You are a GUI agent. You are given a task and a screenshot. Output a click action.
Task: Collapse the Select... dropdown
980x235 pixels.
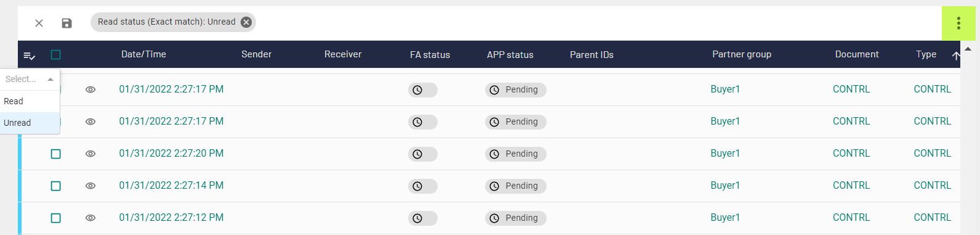coord(50,79)
